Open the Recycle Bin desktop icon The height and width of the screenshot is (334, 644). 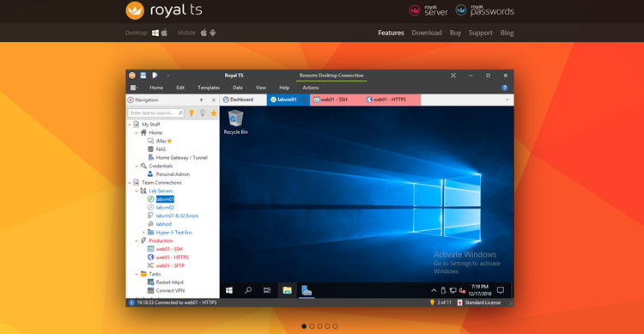pyautogui.click(x=236, y=122)
